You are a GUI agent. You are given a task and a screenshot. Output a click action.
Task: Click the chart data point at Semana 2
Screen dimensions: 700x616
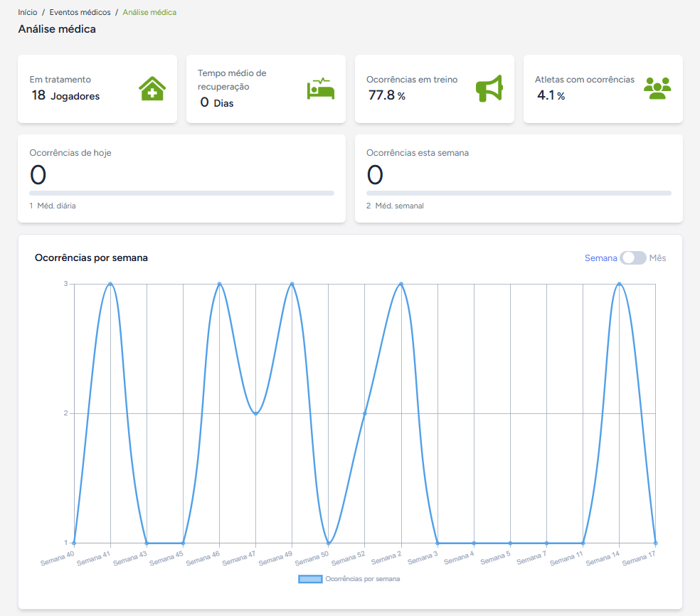point(401,284)
